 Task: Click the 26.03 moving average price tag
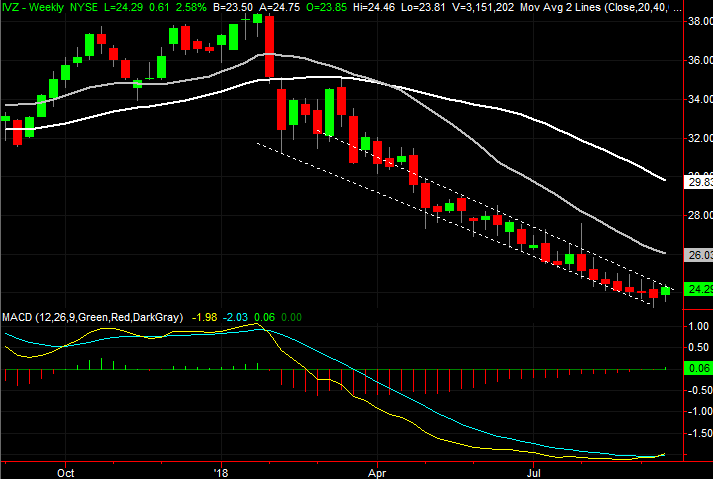[698, 255]
